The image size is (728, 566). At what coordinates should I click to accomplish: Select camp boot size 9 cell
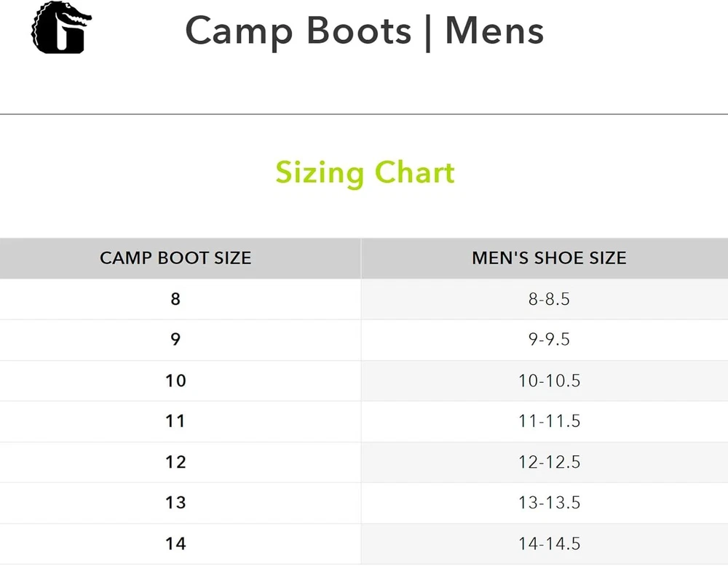[x=175, y=340]
